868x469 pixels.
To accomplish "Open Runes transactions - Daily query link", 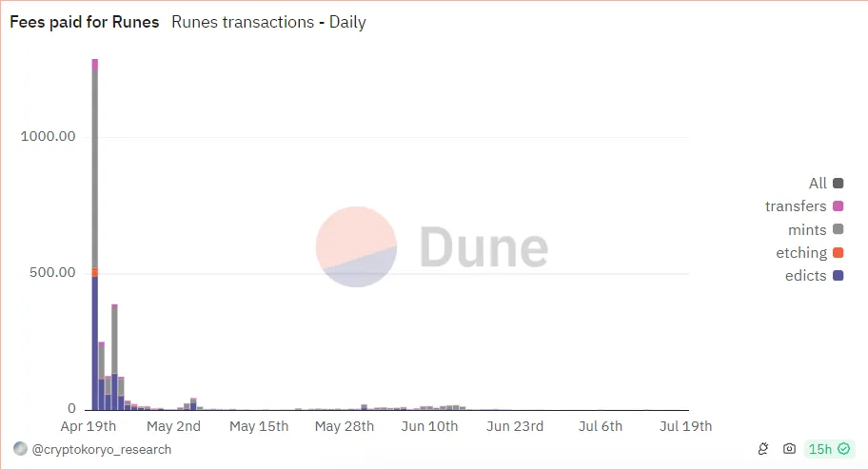I will click(x=268, y=22).
